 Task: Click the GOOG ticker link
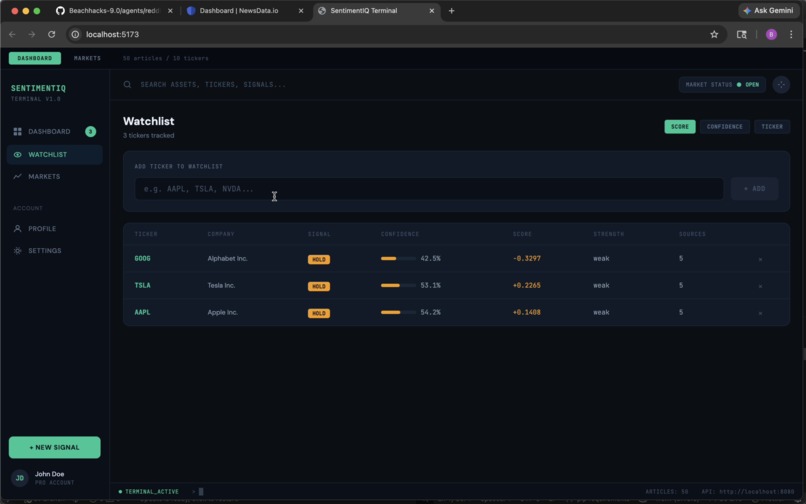coord(142,259)
